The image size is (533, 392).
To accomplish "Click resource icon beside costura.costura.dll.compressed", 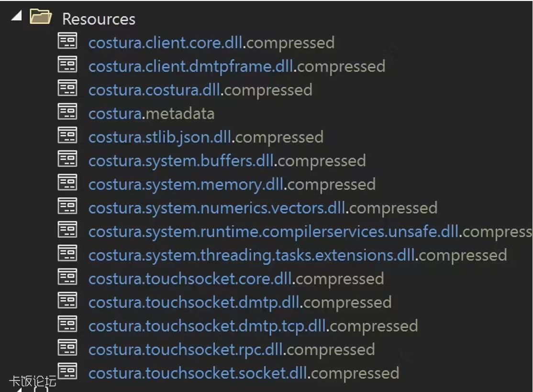I will 67,88.
